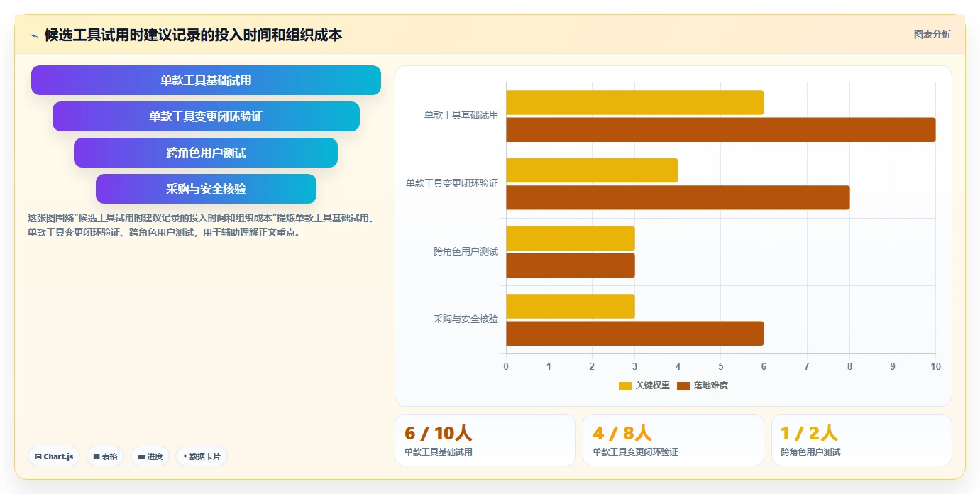The image size is (980, 494).
Task: Open the 4 / 8人 data card
Action: pos(673,440)
